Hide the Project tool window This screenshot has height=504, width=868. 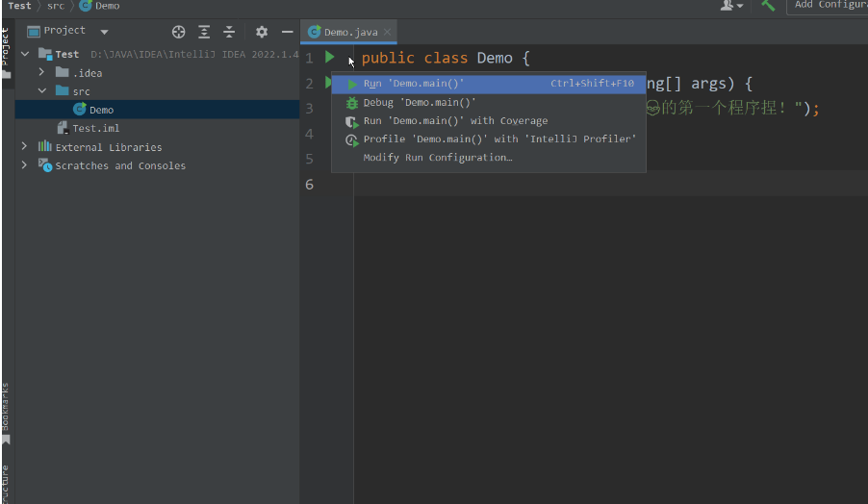(x=287, y=32)
